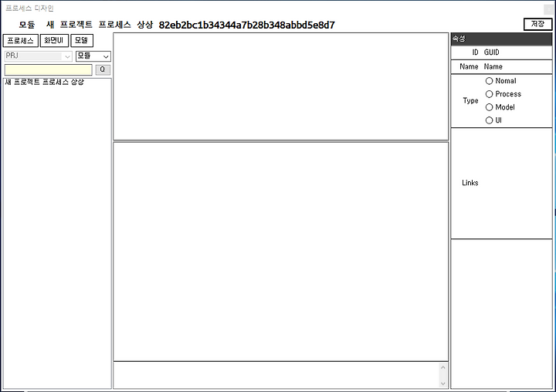Select the UI type radio button
556x392 pixels.
tap(489, 120)
